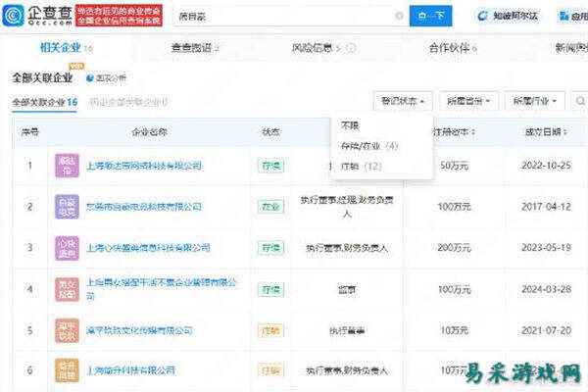Click the 状态 column header
Image resolution: width=588 pixels, height=392 pixels.
click(270, 132)
